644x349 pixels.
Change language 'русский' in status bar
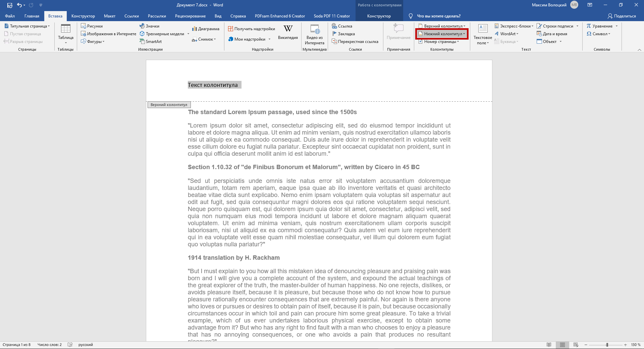point(86,345)
